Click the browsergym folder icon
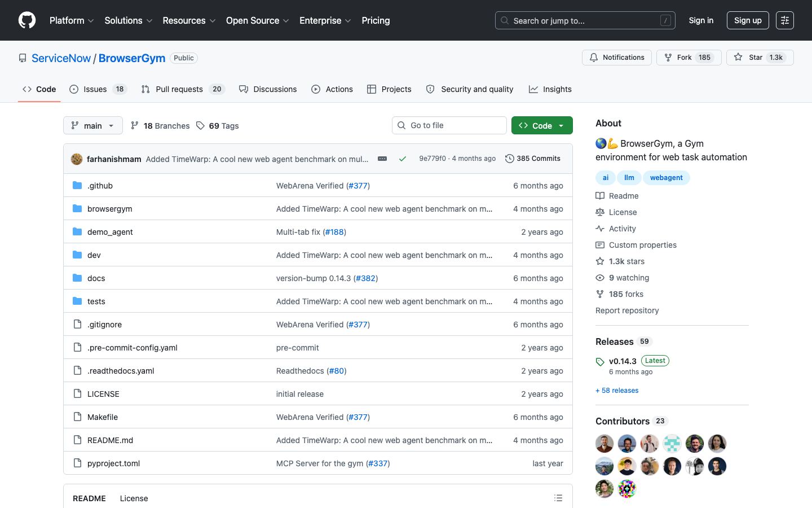This screenshot has width=812, height=508. point(77,208)
